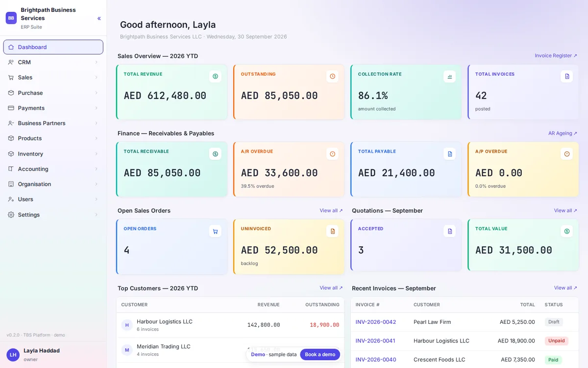
Task: Expand the Accounting menu chevron
Action: [x=96, y=169]
